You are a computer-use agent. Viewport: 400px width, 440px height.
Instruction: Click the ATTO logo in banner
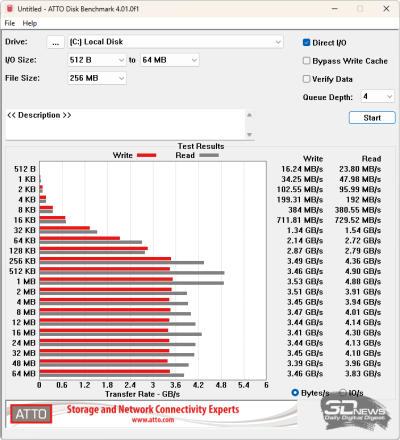point(31,414)
